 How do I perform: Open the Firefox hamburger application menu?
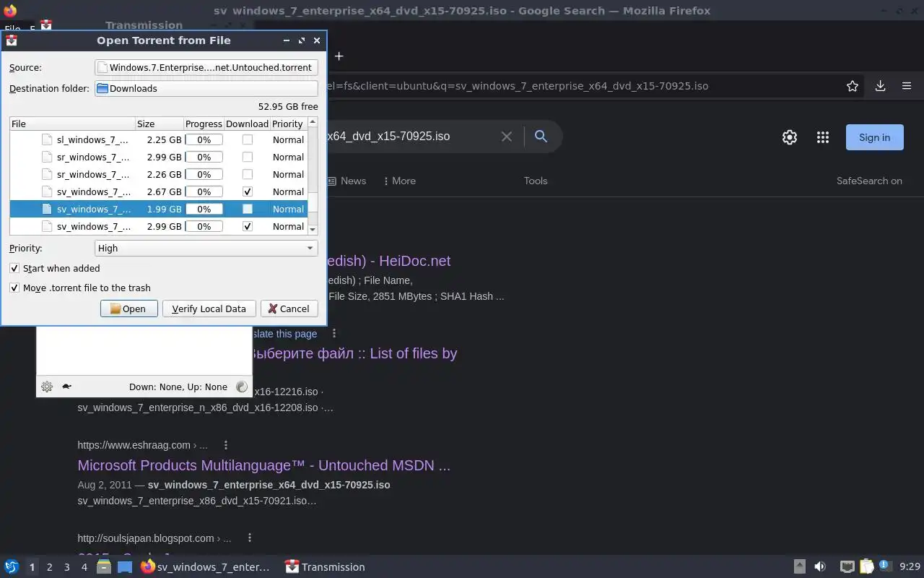pos(907,86)
